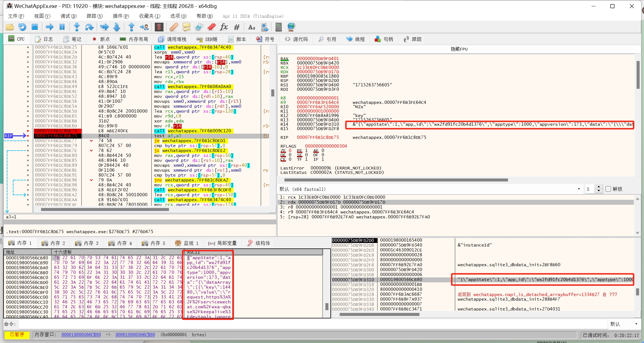Click first 000019800566CB80 link in status bar
The width and height of the screenshot is (644, 343).
(81, 335)
